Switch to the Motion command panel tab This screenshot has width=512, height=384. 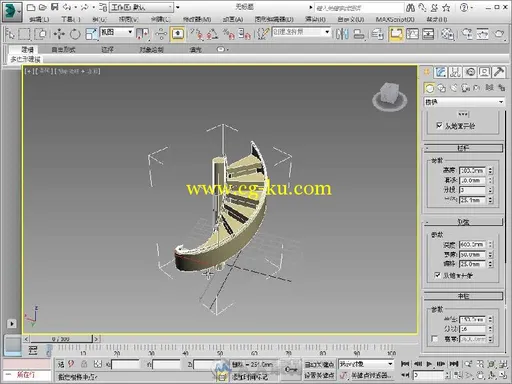pyautogui.click(x=470, y=72)
